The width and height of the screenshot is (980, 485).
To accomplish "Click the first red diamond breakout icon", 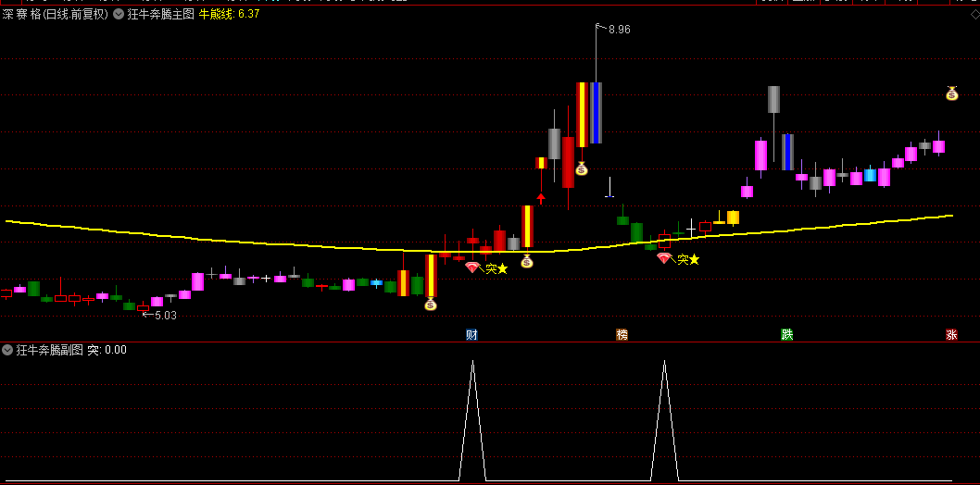I will click(x=471, y=267).
